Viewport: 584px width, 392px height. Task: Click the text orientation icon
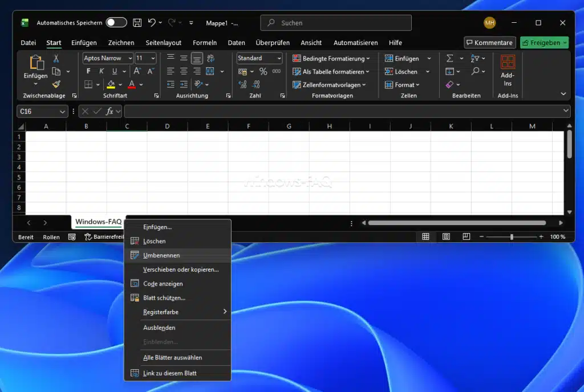[198, 84]
